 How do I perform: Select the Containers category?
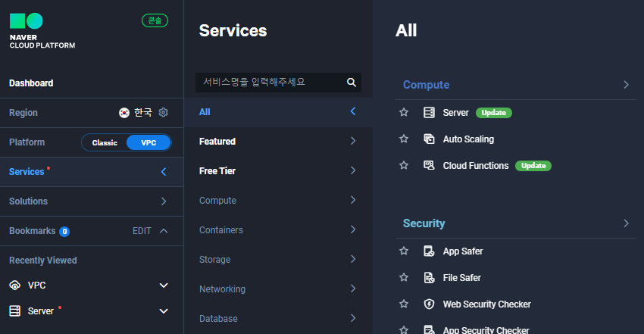coord(279,229)
